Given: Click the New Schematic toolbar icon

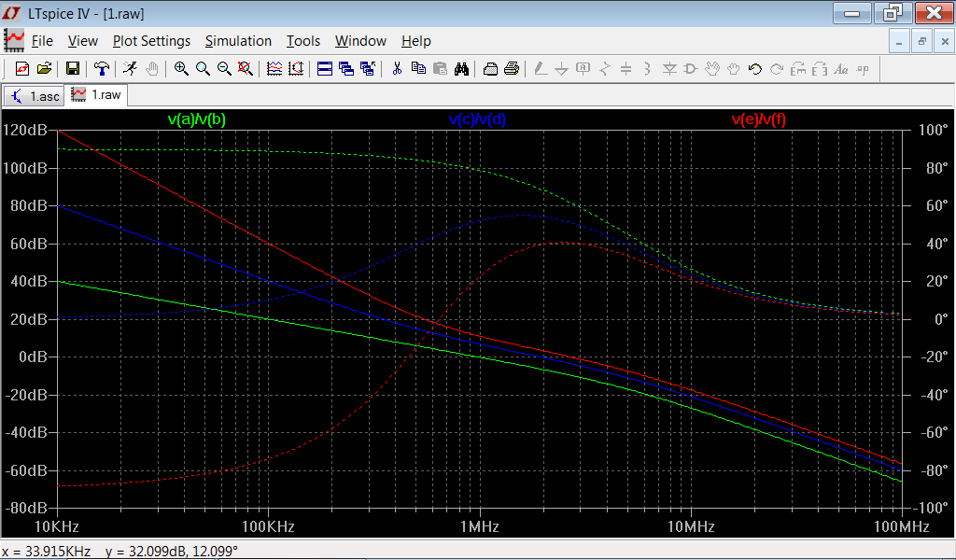Looking at the screenshot, I should (x=22, y=68).
